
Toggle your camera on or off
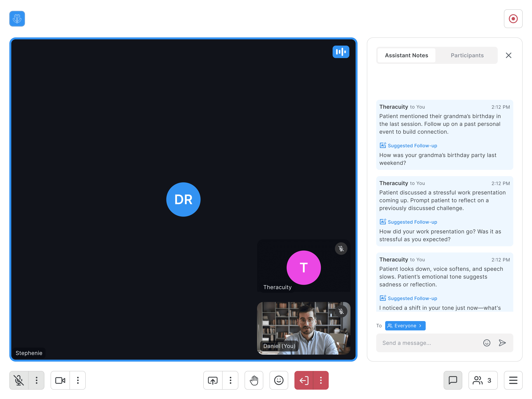point(60,380)
